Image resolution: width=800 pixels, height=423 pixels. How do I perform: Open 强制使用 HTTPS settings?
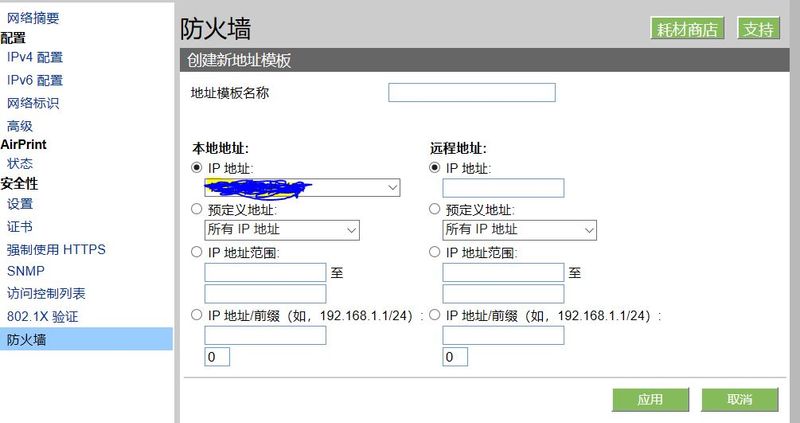(x=56, y=249)
